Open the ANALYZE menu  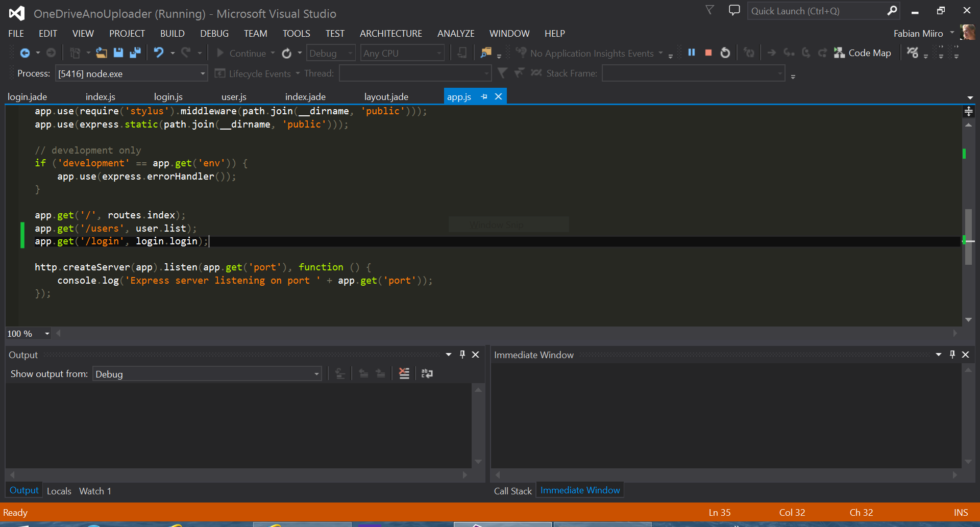(456, 34)
